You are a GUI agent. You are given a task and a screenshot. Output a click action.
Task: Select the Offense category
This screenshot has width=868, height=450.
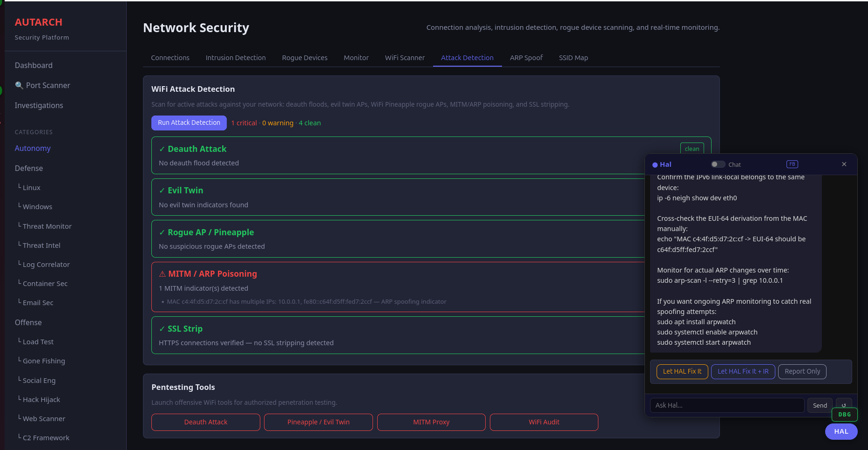pos(28,322)
